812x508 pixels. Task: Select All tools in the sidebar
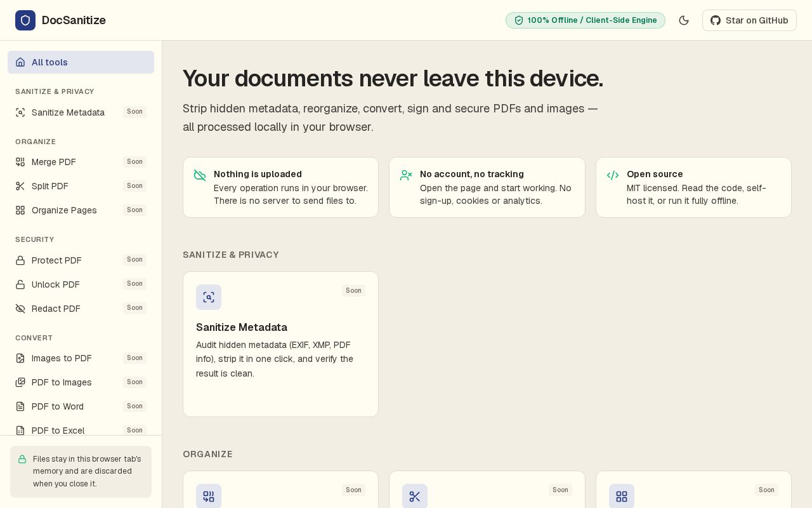(x=81, y=62)
